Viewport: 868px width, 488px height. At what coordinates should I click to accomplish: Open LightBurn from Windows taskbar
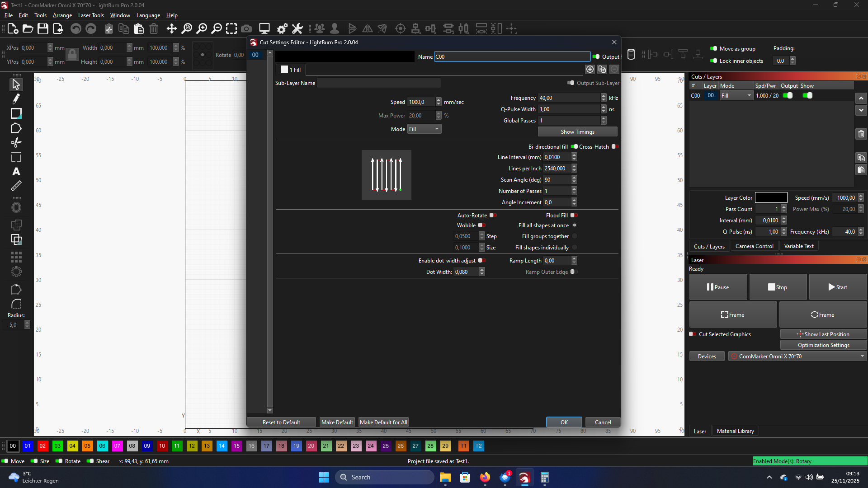click(x=524, y=478)
